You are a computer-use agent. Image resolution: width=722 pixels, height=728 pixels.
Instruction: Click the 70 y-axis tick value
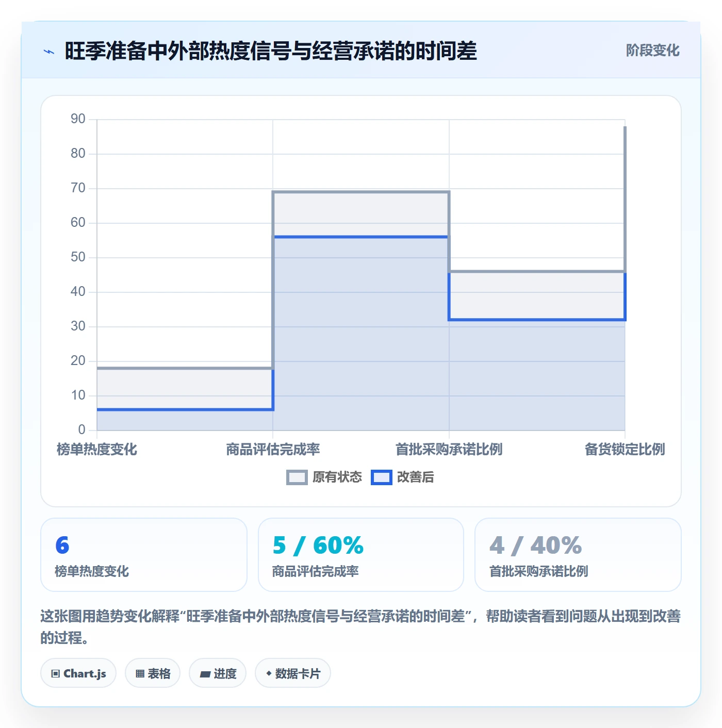pos(78,188)
